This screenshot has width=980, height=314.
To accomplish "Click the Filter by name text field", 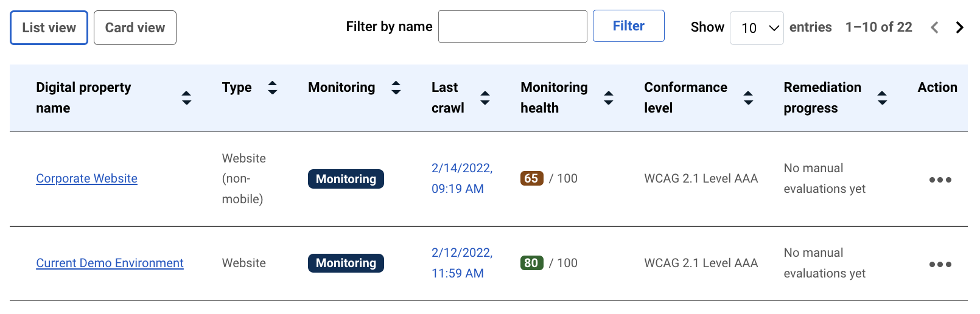I will point(513,27).
